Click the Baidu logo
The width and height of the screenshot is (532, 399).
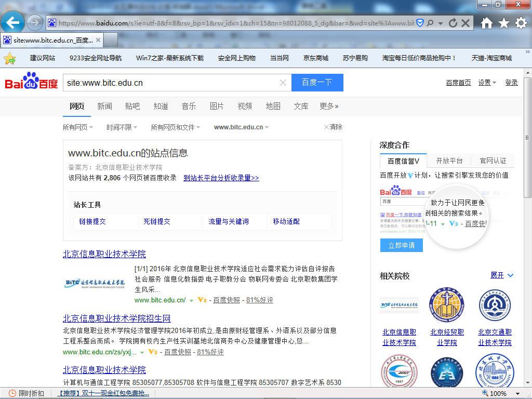pos(31,81)
